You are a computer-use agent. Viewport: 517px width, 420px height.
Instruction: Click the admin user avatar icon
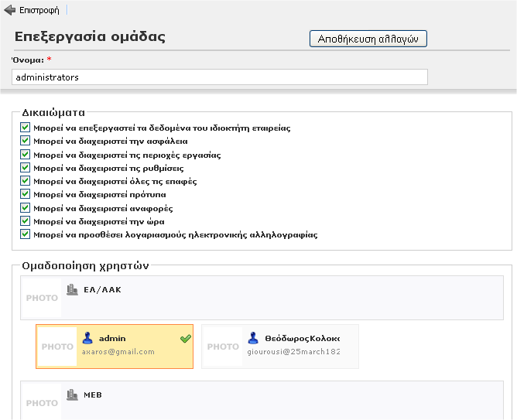coord(87,338)
